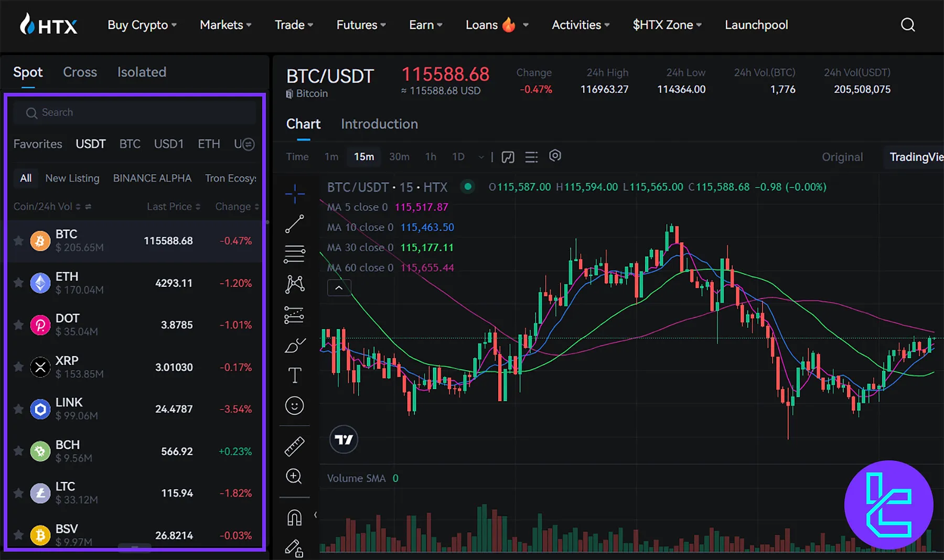Viewport: 944px width, 560px height.
Task: Set chart interval to 30m
Action: (399, 157)
